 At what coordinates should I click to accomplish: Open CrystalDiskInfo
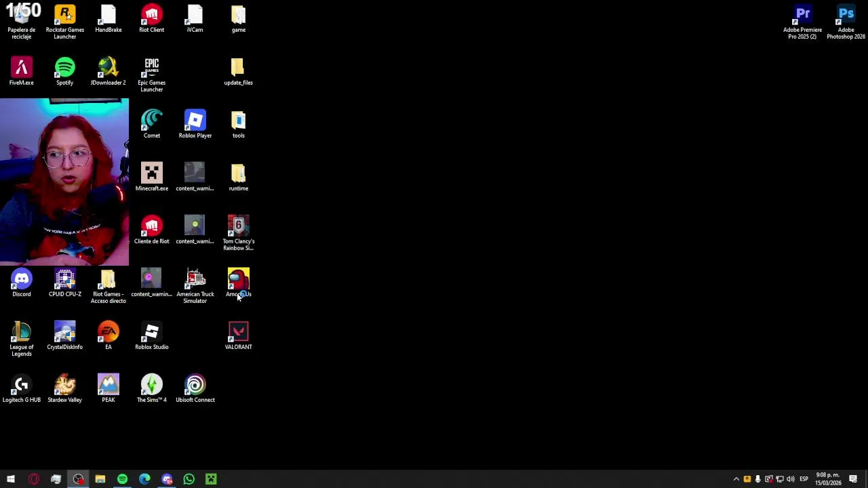click(65, 336)
